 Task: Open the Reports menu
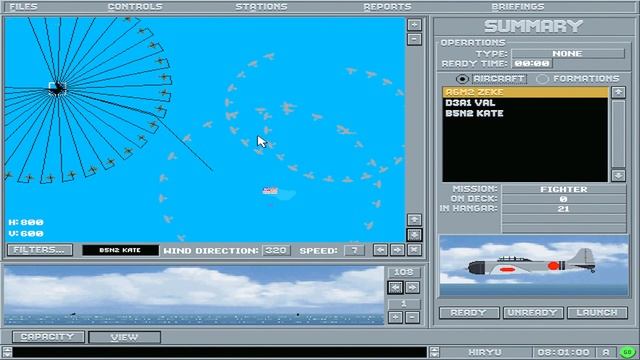click(x=387, y=7)
